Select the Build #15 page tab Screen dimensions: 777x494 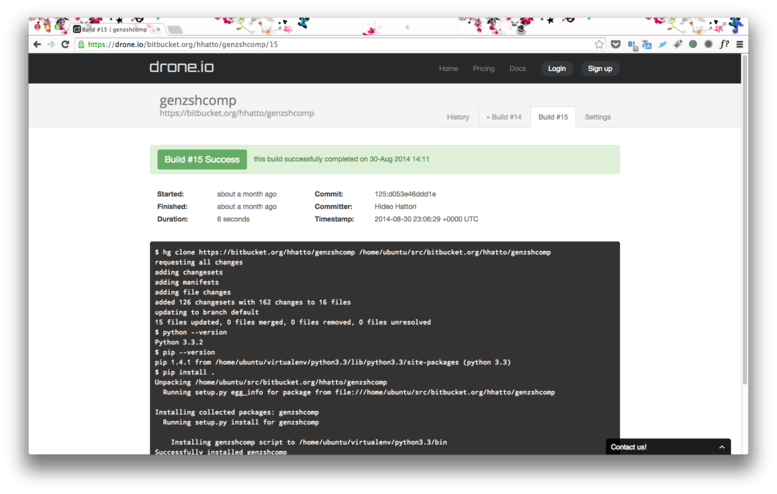coord(553,117)
